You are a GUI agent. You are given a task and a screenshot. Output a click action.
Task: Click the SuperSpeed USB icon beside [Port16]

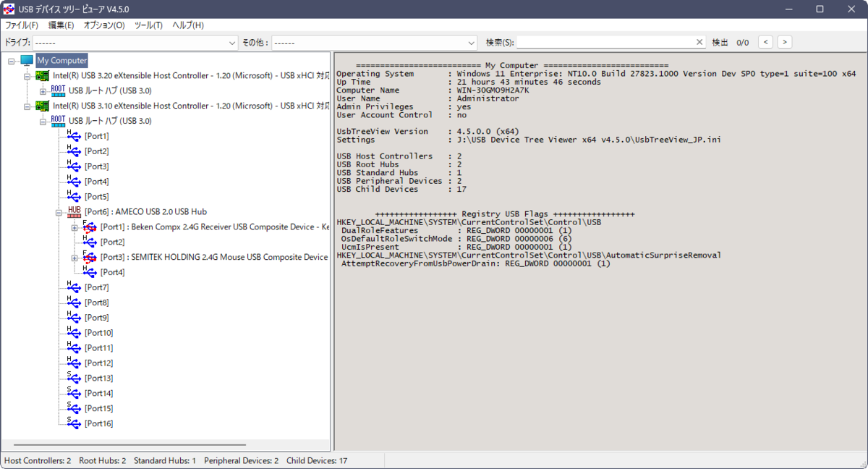tap(74, 423)
